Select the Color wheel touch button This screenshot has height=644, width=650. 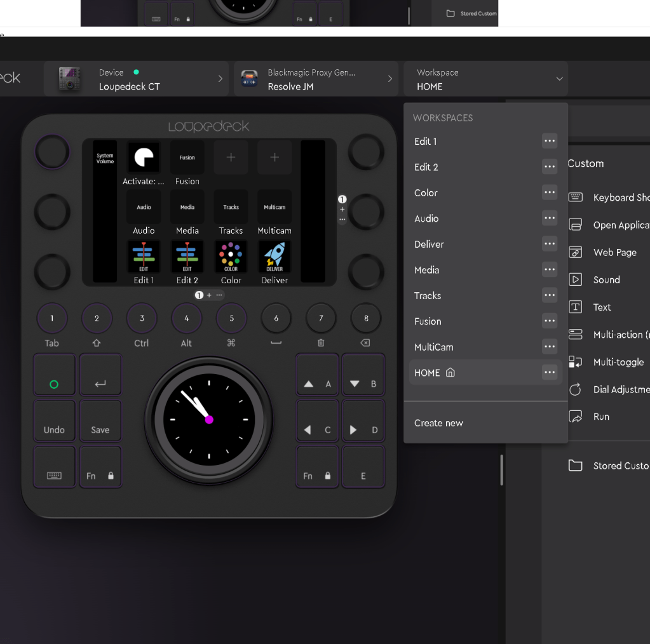coord(231,257)
